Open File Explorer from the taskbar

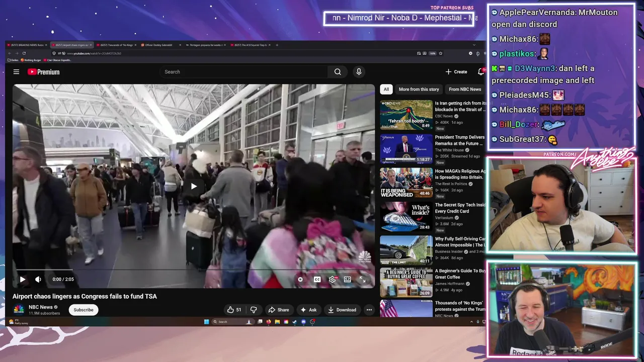pos(277,322)
